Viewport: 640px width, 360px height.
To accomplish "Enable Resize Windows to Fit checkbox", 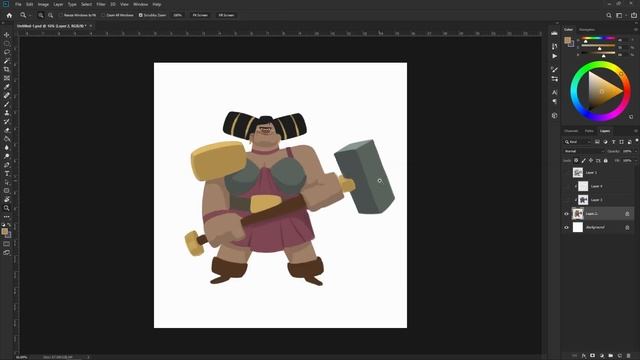I will 60,15.
